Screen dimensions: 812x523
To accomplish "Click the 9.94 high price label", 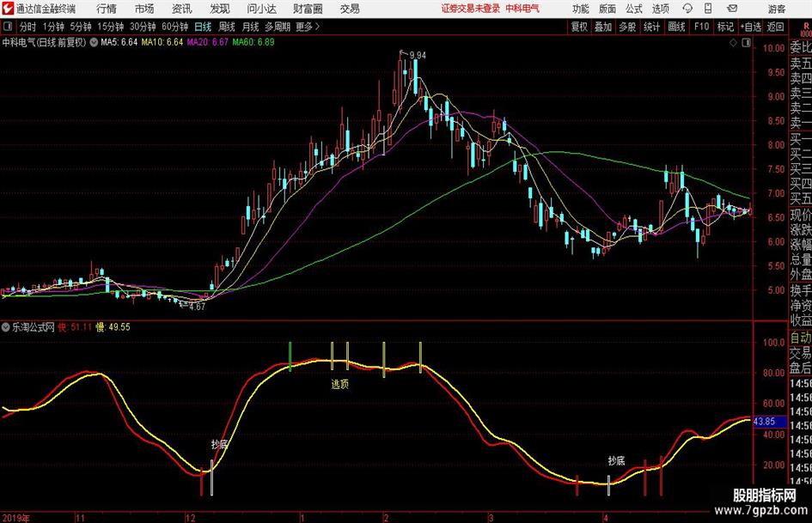I will [x=418, y=56].
